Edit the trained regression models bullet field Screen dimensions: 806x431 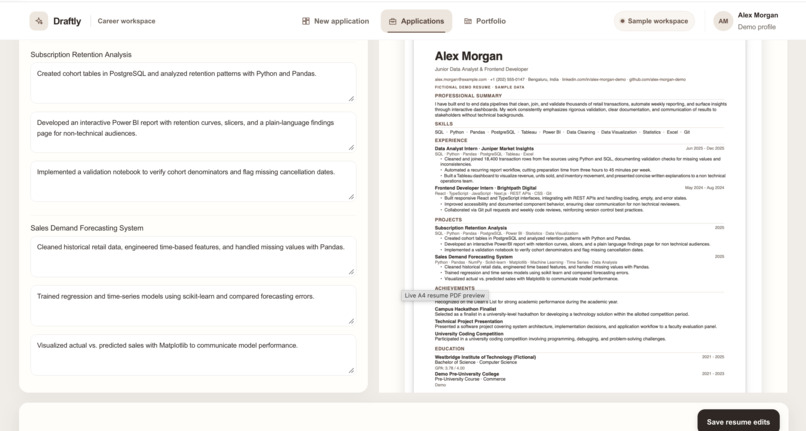coord(193,306)
